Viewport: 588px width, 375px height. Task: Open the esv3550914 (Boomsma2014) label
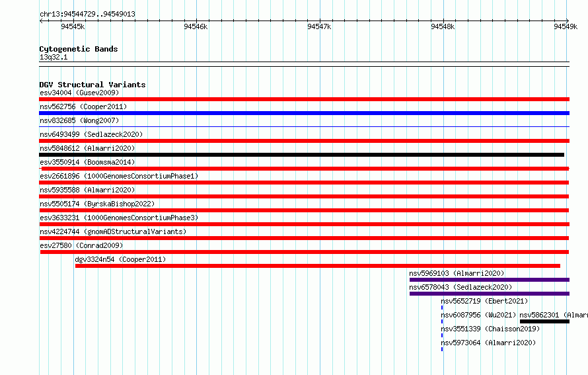(x=87, y=162)
